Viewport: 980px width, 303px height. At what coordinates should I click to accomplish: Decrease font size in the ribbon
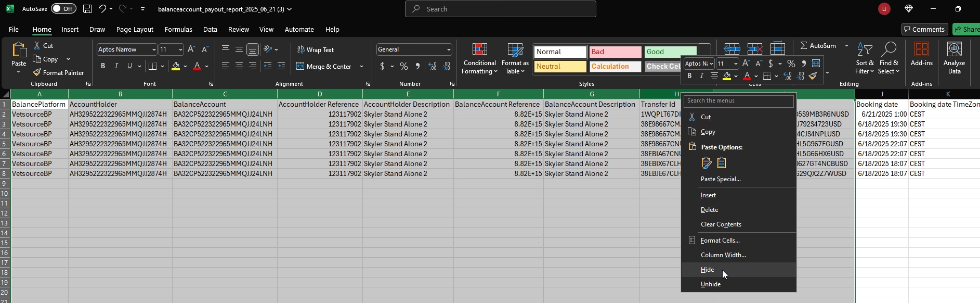tap(205, 49)
